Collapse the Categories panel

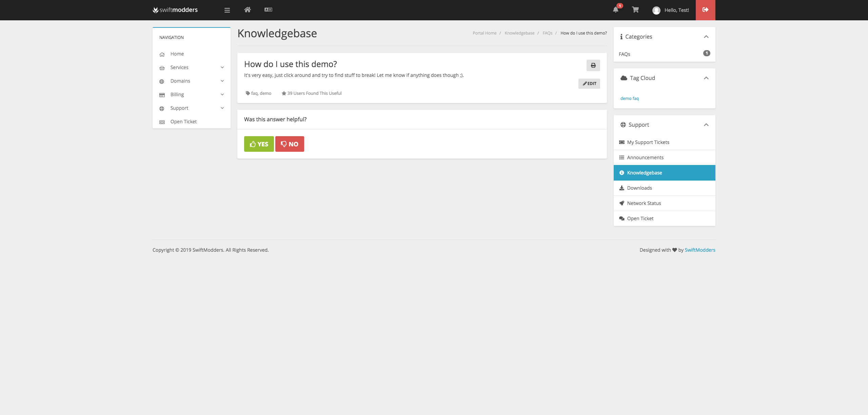[x=706, y=37]
